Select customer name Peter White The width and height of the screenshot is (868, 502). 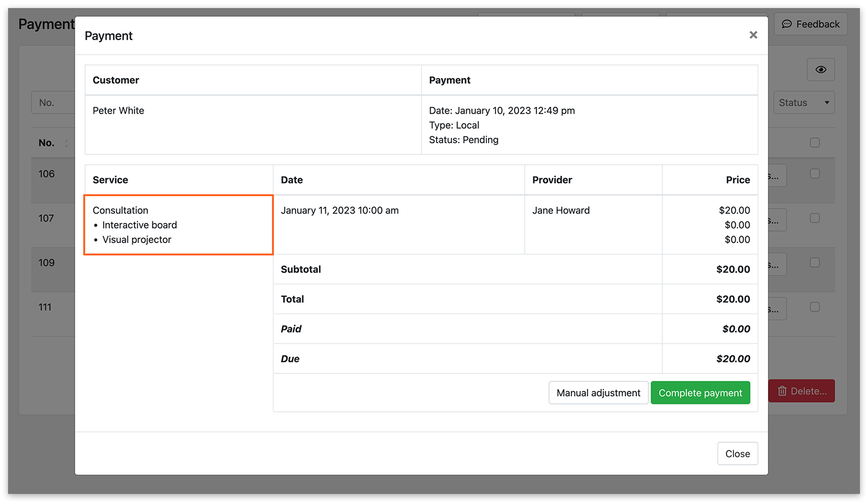[x=118, y=111]
